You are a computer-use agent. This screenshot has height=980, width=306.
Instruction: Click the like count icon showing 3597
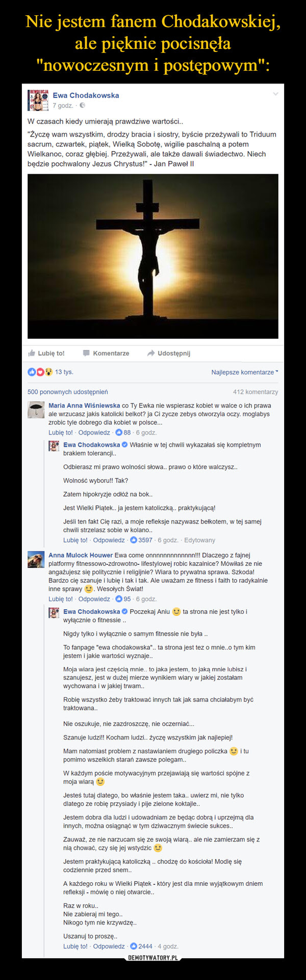(134, 540)
